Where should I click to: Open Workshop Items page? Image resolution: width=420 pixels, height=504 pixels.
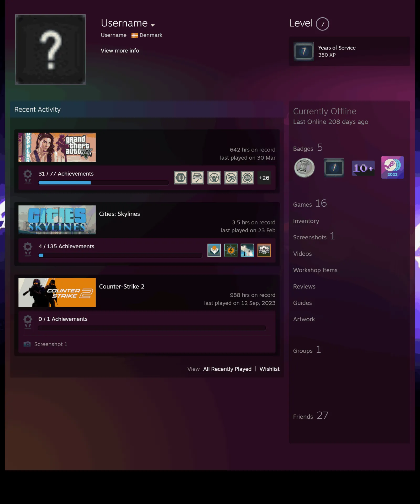click(315, 270)
